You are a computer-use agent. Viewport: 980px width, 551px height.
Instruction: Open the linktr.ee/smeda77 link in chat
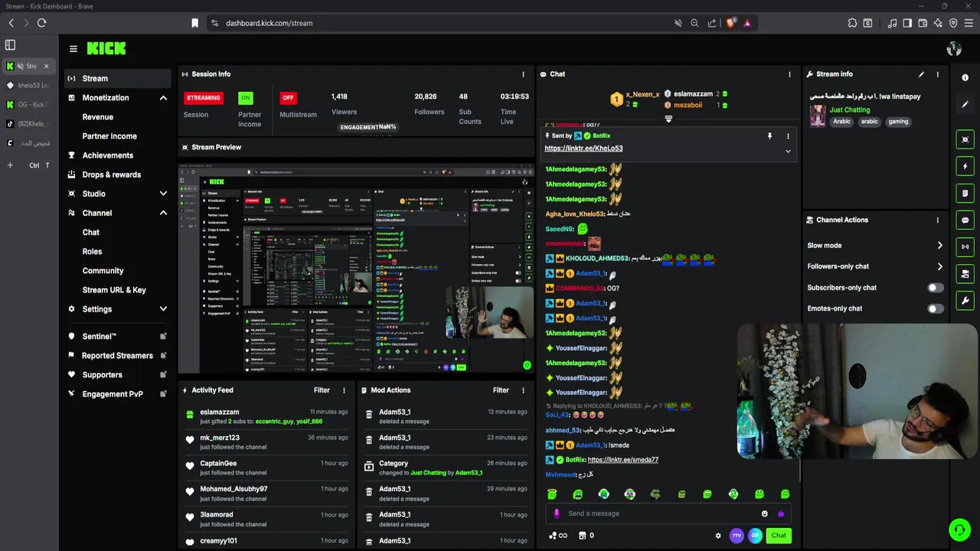[622, 460]
